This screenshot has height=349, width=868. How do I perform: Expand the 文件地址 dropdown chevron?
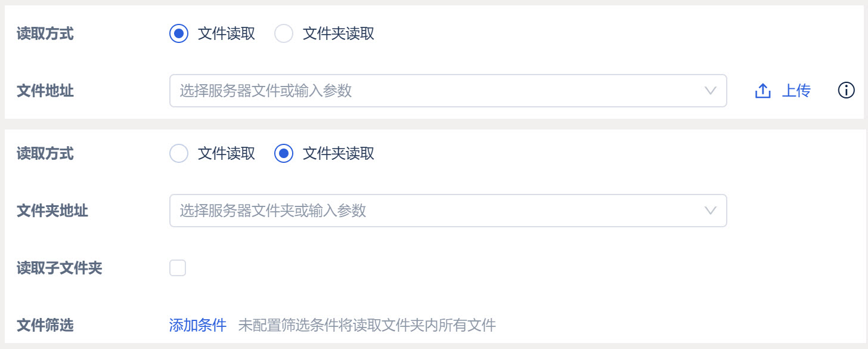(x=710, y=91)
